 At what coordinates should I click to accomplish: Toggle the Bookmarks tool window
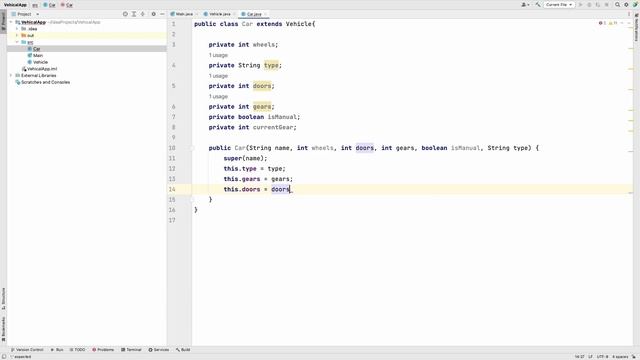tap(3, 329)
